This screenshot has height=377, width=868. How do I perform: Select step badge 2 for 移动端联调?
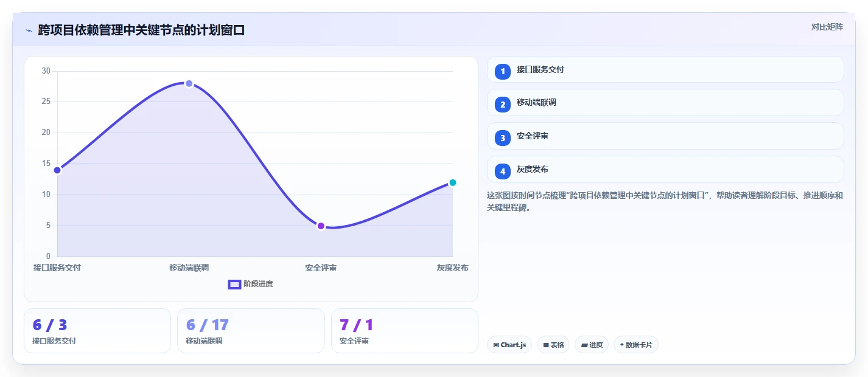[x=503, y=105]
